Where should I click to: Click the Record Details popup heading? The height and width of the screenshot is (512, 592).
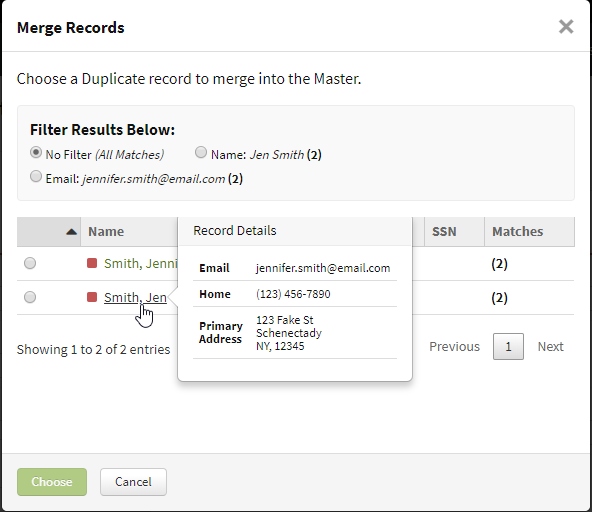tap(234, 230)
